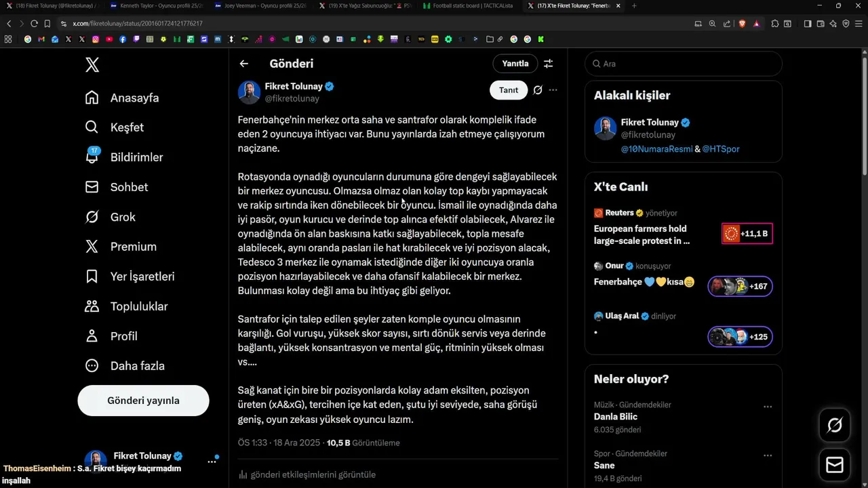Click the Gönderi yayınla button
Screen dimensions: 868x488
point(143,401)
